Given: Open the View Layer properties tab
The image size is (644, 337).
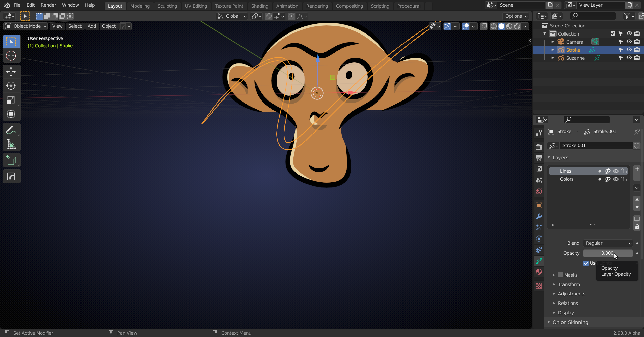Looking at the screenshot, I should [539, 169].
